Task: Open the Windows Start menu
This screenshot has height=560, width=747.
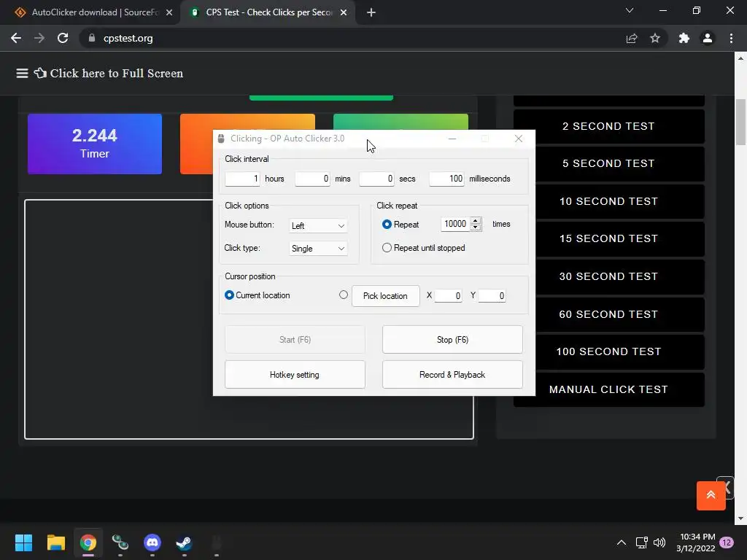Action: pyautogui.click(x=23, y=542)
